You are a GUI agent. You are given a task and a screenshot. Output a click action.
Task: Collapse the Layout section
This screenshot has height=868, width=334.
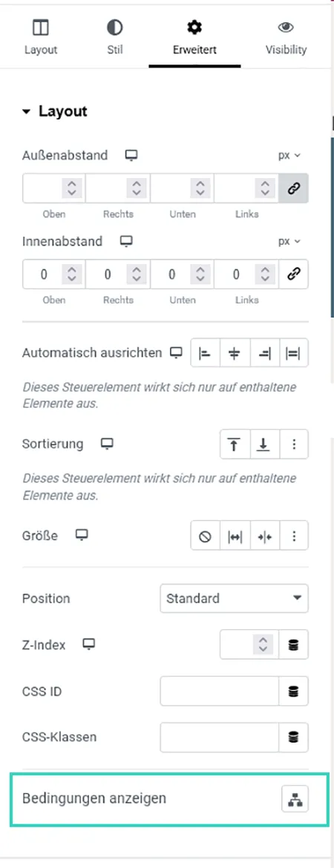pyautogui.click(x=55, y=111)
